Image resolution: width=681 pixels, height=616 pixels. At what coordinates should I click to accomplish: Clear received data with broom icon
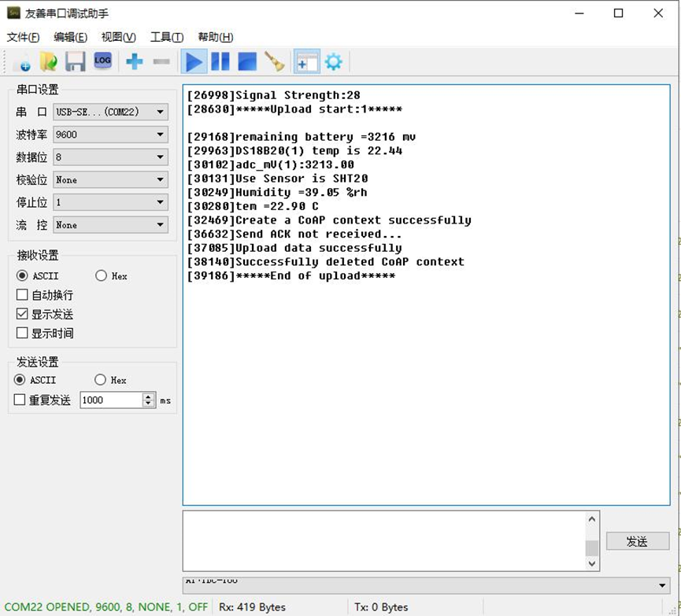275,61
